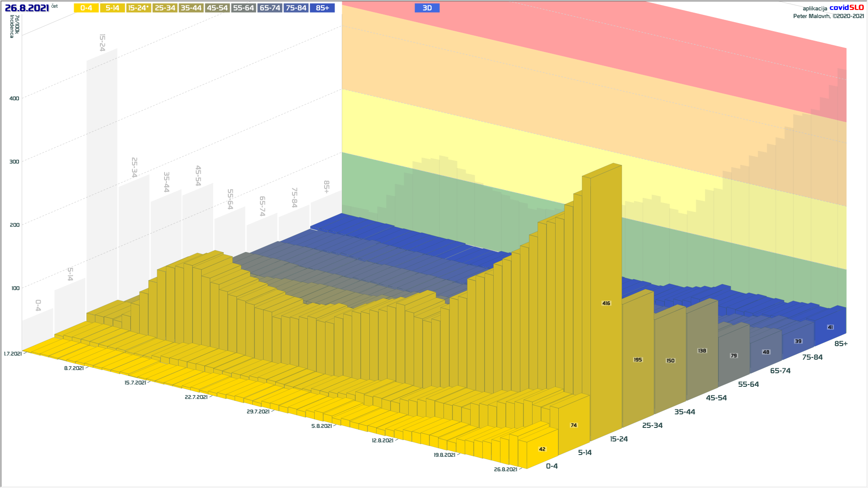Click the 26.8.2021 date heading
Image resolution: width=868 pixels, height=488 pixels.
(x=27, y=8)
